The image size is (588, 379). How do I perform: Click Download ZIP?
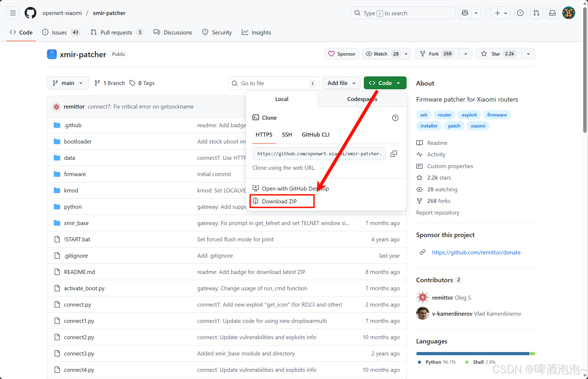click(279, 201)
